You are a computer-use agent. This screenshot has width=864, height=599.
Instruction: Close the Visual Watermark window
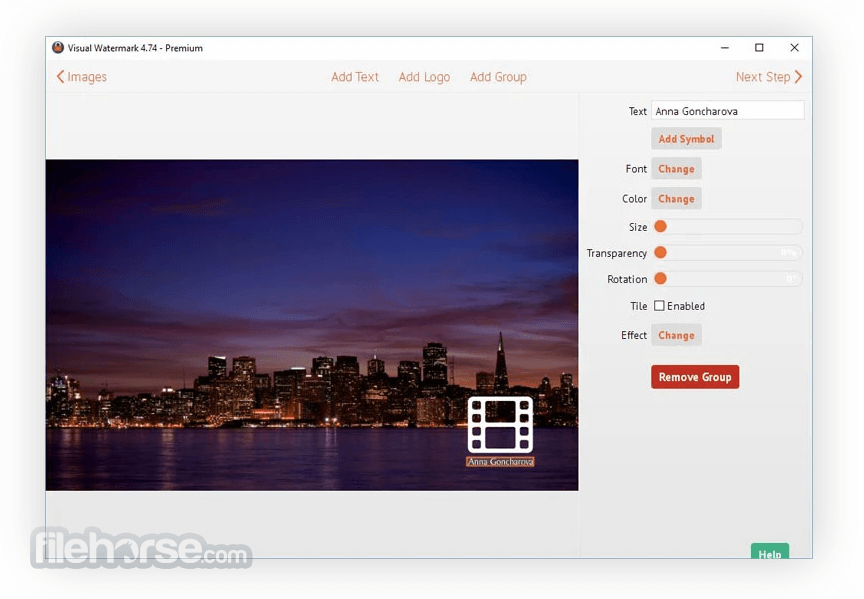794,48
